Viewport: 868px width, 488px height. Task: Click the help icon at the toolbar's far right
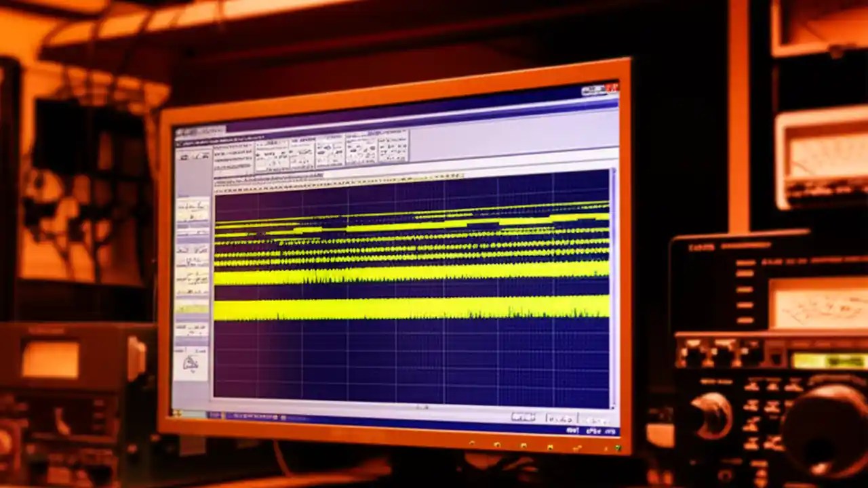[x=406, y=146]
